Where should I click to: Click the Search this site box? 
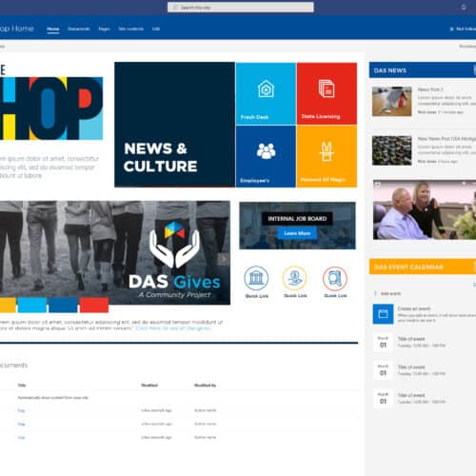coord(241,8)
